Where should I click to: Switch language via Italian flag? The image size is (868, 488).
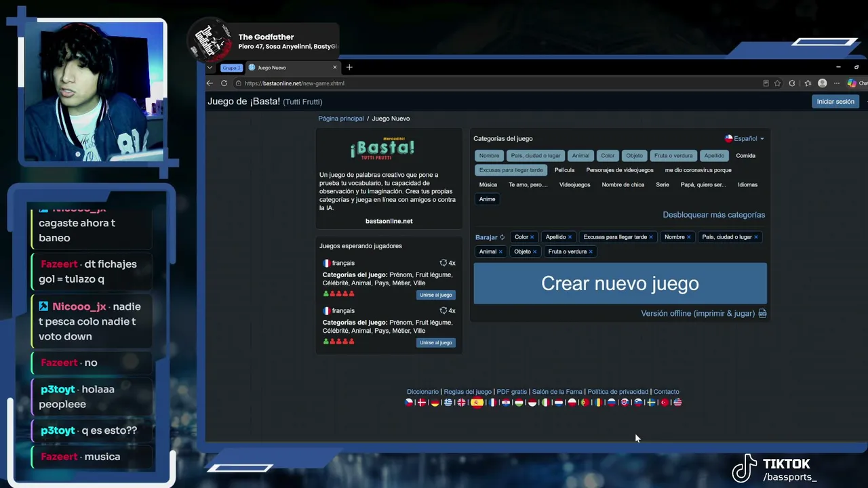545,403
